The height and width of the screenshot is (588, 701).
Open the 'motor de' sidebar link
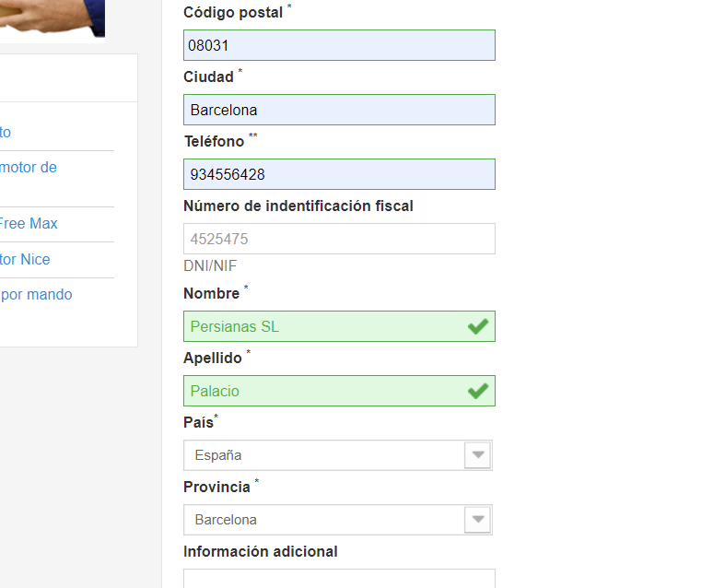(x=29, y=167)
